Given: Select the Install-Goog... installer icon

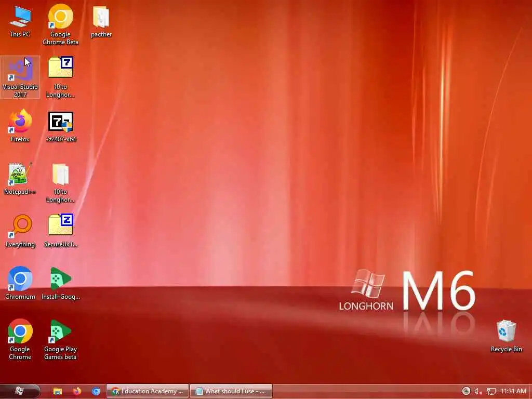Looking at the screenshot, I should 60,283.
